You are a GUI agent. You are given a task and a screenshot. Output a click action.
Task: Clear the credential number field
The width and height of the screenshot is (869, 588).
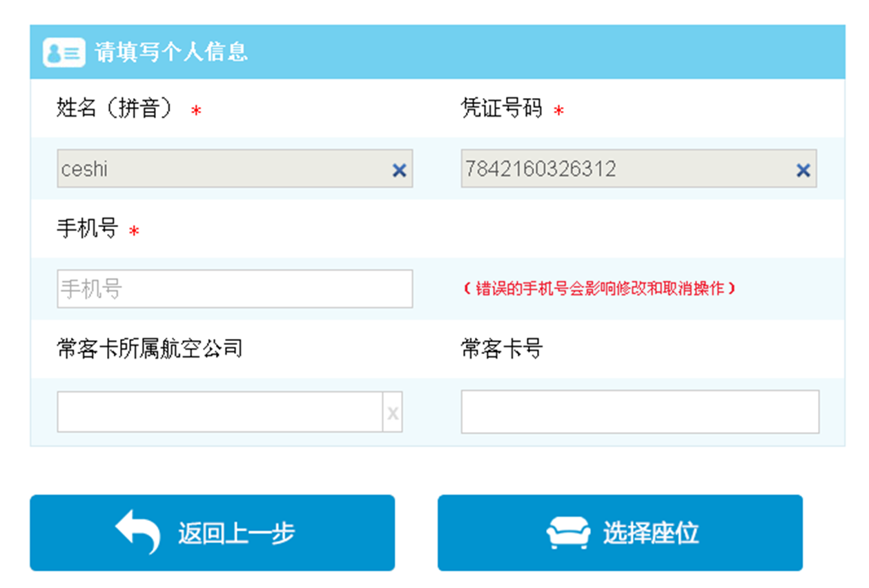[x=803, y=170]
